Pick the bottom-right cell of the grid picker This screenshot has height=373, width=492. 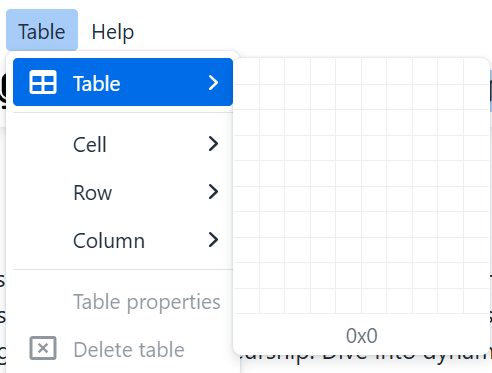point(476,301)
